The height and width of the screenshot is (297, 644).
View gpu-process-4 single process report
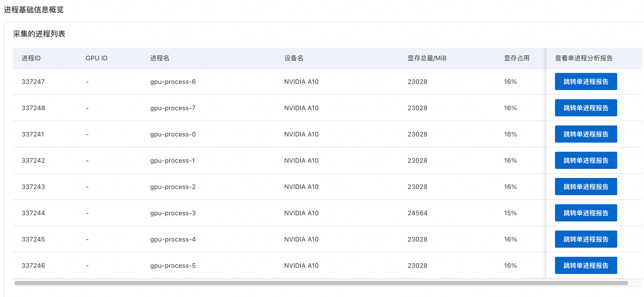(586, 239)
